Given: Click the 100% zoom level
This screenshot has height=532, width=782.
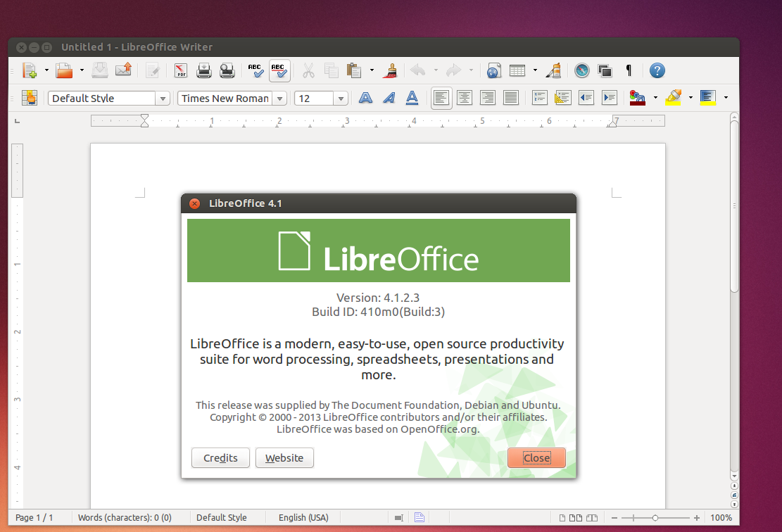Looking at the screenshot, I should (721, 517).
